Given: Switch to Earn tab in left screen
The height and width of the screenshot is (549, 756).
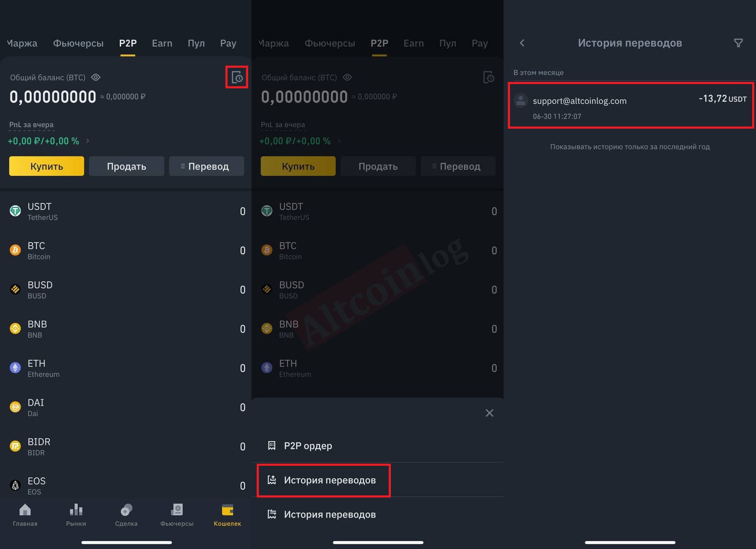Looking at the screenshot, I should click(x=162, y=43).
